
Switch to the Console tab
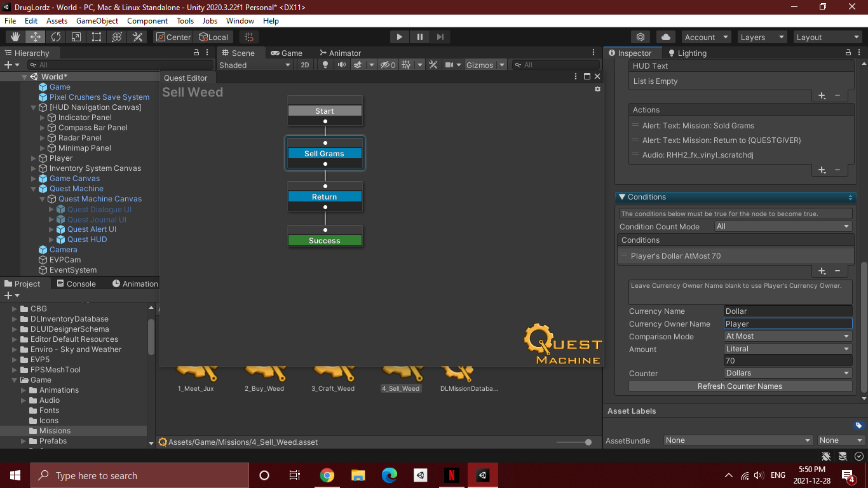tap(76, 283)
